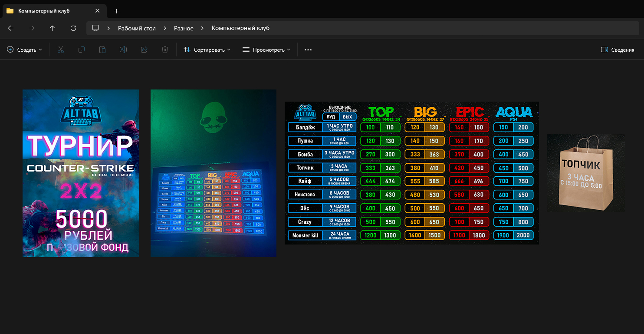Open the three-dots more options menu
The width and height of the screenshot is (644, 334).
(x=308, y=50)
